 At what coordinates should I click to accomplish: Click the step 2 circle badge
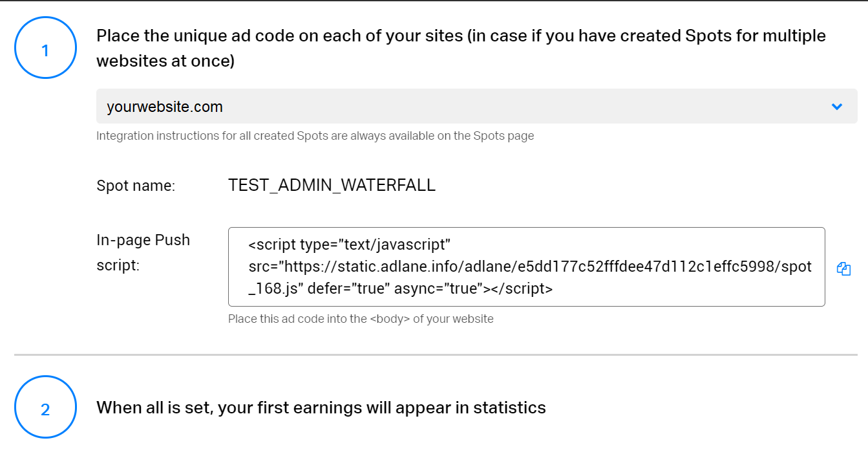pyautogui.click(x=45, y=409)
